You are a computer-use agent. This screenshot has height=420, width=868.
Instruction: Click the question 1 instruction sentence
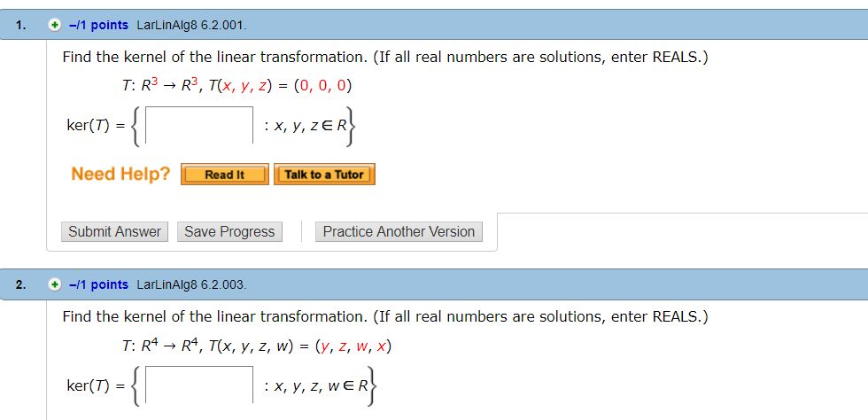(x=385, y=58)
